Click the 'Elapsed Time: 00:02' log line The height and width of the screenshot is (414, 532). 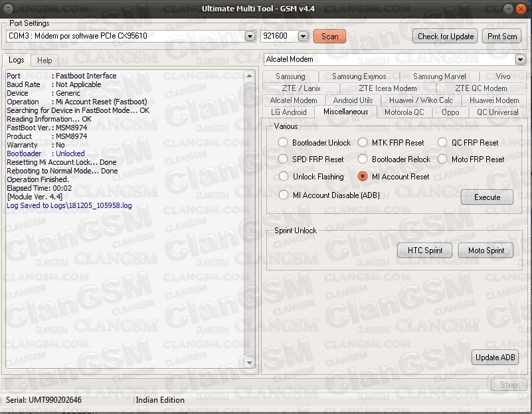[39, 188]
